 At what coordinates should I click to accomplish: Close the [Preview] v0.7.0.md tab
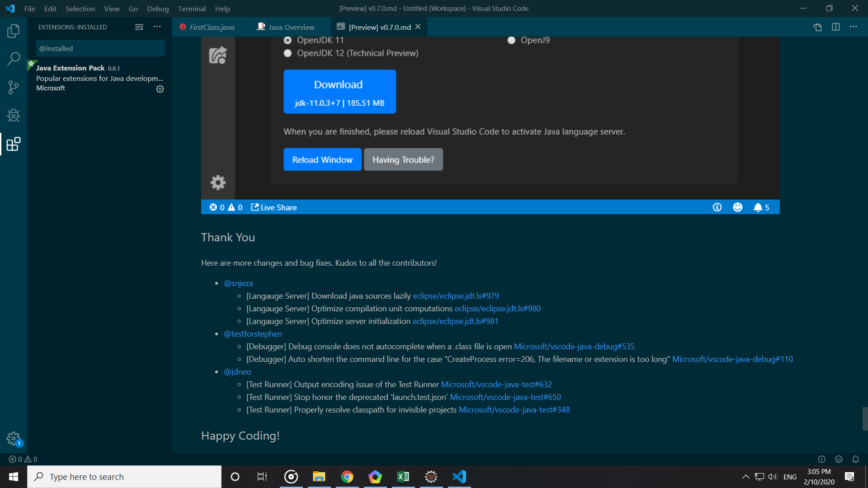(418, 27)
